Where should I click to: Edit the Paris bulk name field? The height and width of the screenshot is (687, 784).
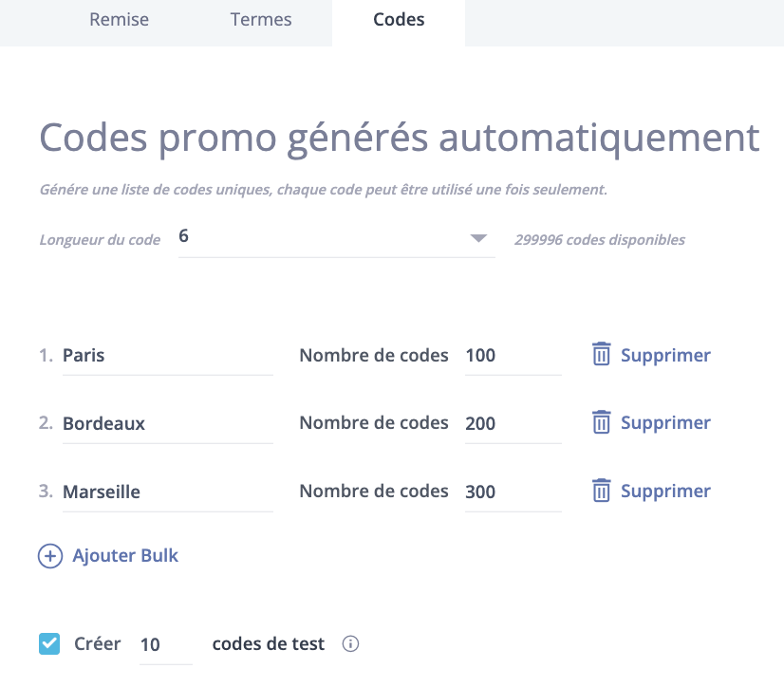coord(167,357)
